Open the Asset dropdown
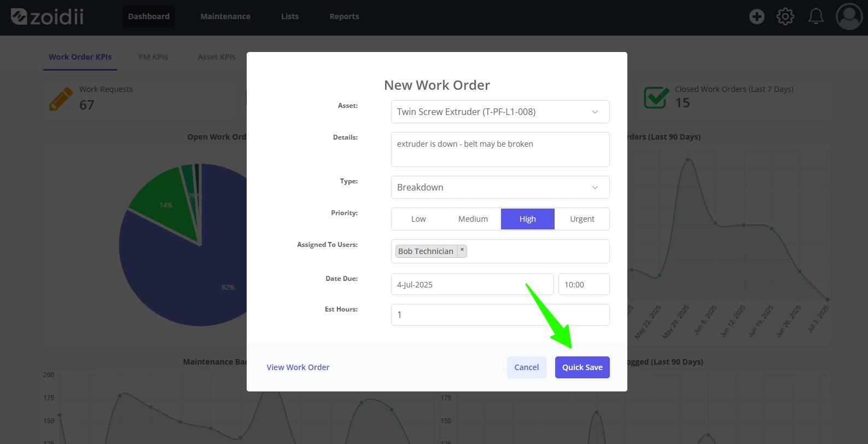 (x=500, y=112)
